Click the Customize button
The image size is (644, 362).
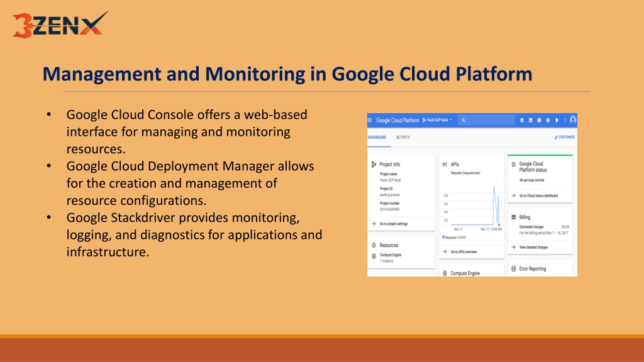(x=565, y=137)
